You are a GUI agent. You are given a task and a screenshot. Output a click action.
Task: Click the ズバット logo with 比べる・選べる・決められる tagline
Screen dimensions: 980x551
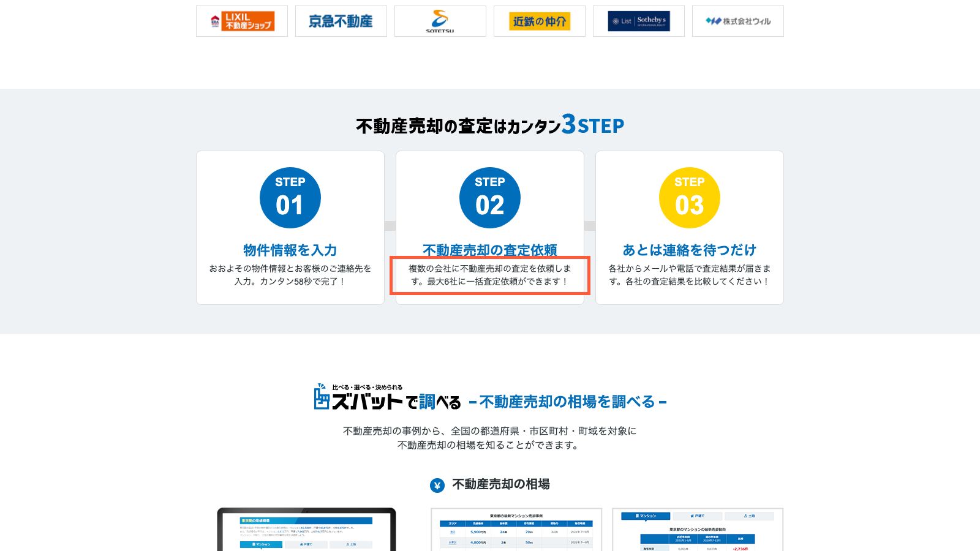(387, 398)
